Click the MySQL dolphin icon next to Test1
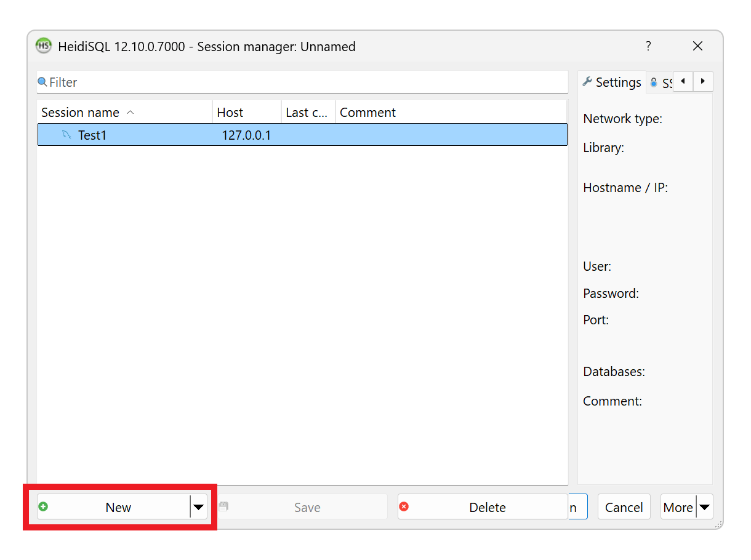This screenshot has width=751, height=560. [67, 135]
